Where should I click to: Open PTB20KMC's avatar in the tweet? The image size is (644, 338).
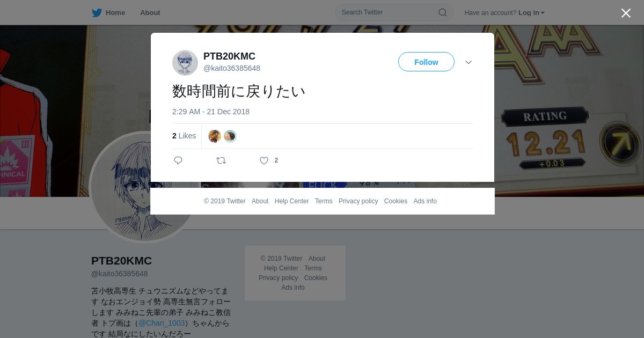185,63
